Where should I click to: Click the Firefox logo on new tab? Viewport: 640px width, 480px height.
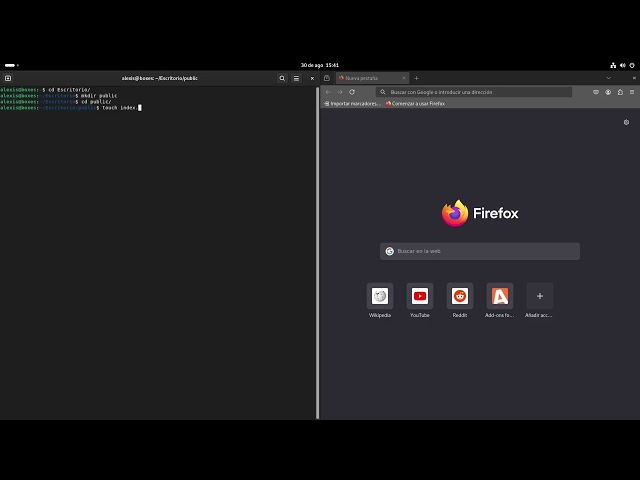[480, 213]
